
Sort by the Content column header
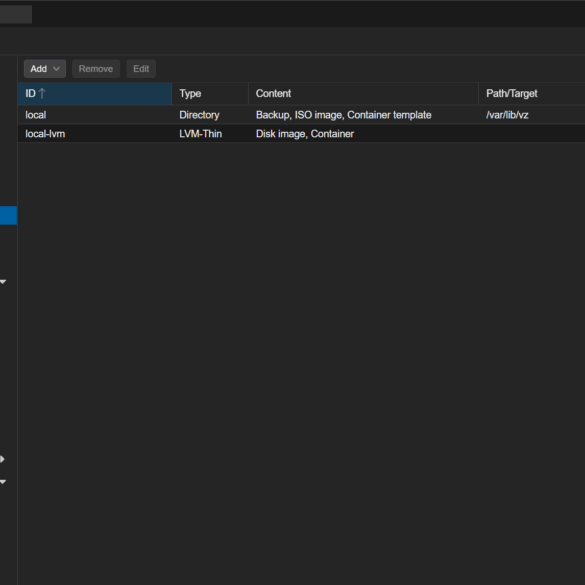point(363,93)
